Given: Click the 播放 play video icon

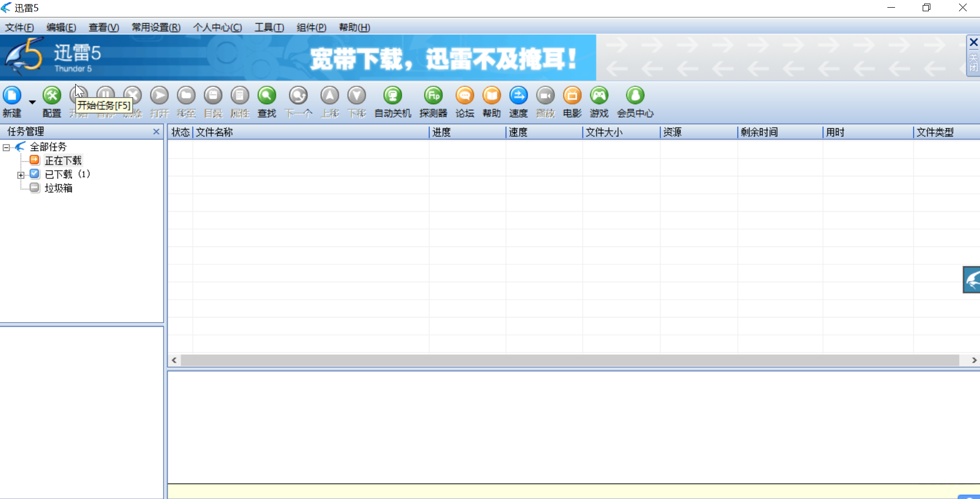Looking at the screenshot, I should [546, 96].
